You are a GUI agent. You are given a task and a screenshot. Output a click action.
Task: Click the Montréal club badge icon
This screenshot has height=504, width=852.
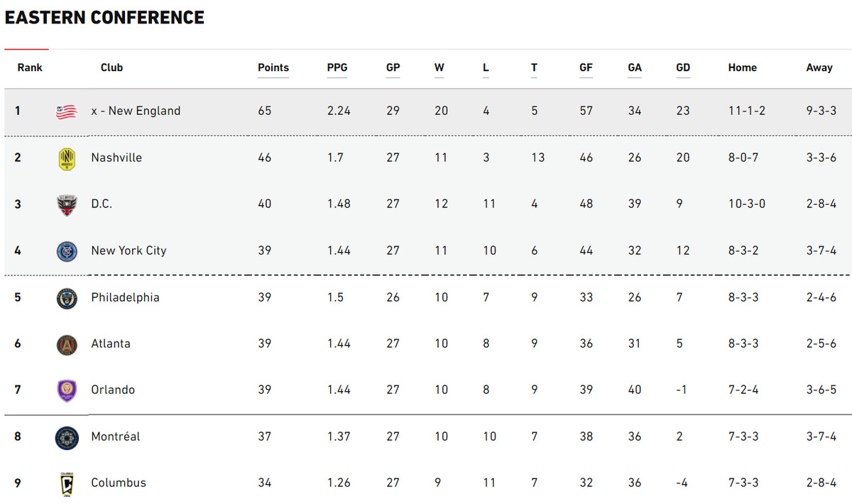tap(66, 437)
